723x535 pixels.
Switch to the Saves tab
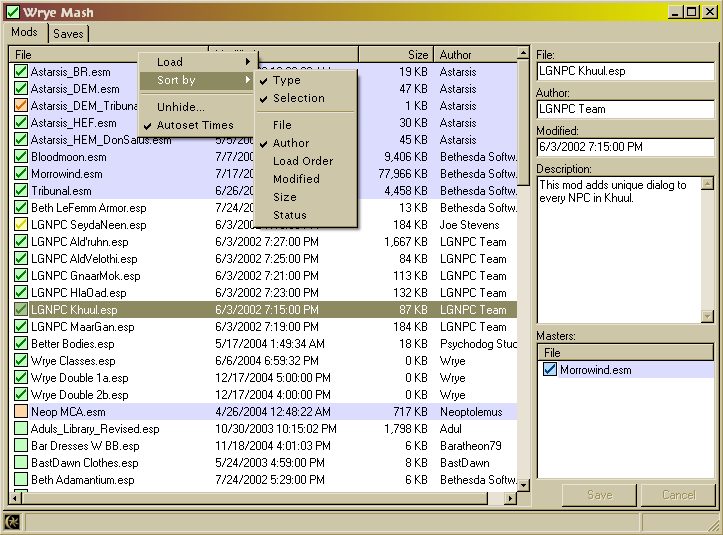(68, 34)
